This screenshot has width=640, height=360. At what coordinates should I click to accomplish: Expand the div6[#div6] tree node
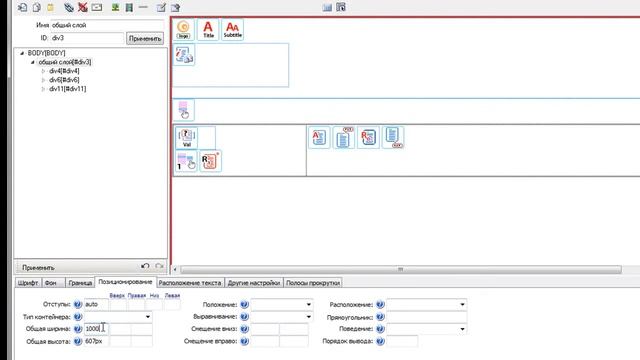click(43, 80)
